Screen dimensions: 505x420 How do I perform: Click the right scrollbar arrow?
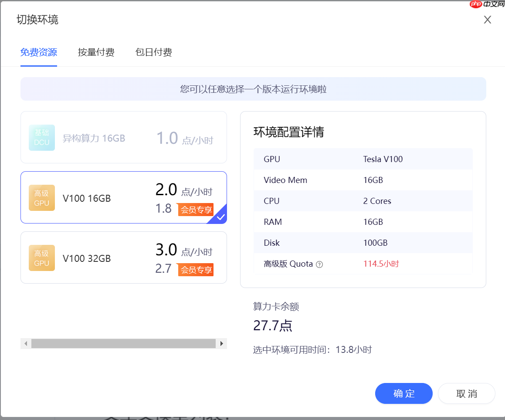(222, 343)
